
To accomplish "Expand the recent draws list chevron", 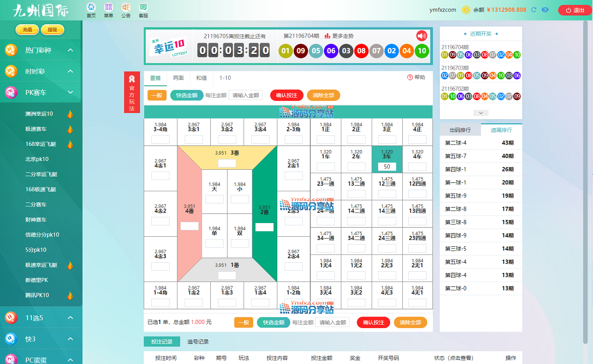I will 481,113.
